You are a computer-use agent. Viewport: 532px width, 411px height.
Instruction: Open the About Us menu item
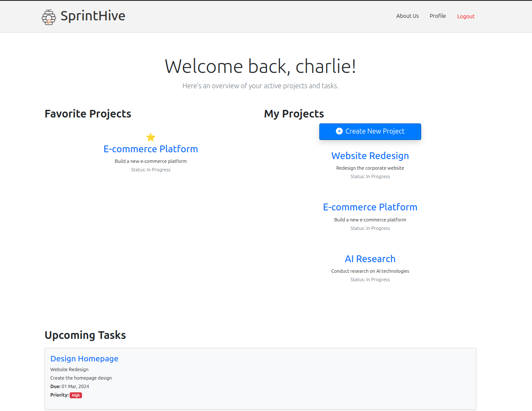[407, 16]
